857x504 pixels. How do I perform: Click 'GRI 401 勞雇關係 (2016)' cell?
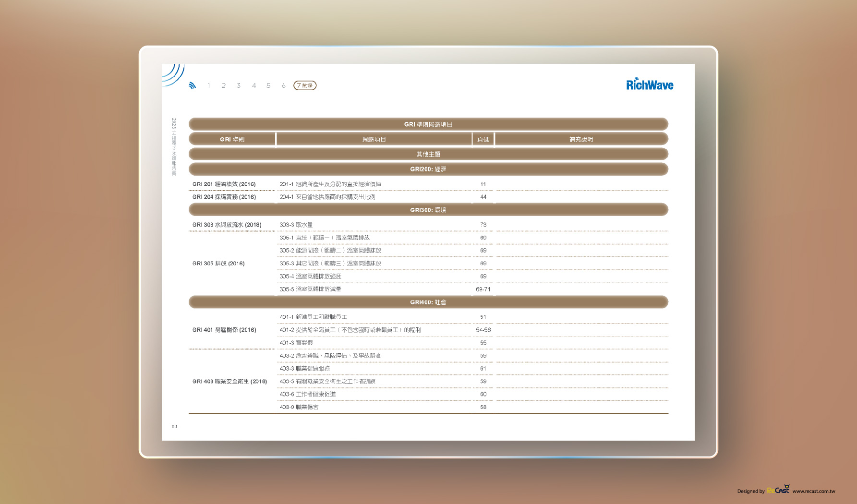coord(224,330)
